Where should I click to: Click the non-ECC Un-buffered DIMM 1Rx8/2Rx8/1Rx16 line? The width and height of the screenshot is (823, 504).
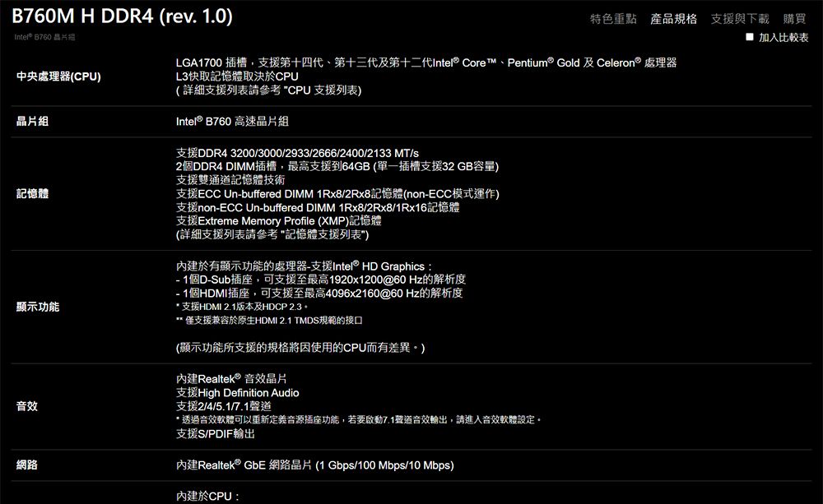tap(318, 207)
